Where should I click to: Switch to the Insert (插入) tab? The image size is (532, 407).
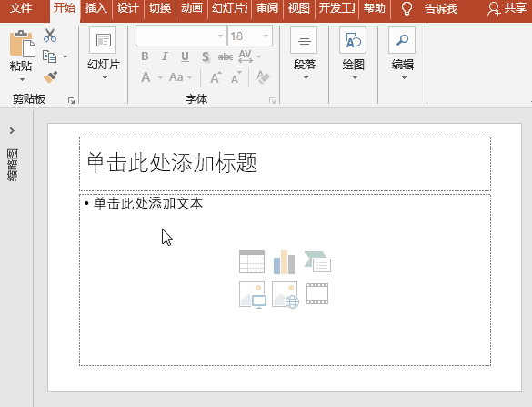[96, 8]
